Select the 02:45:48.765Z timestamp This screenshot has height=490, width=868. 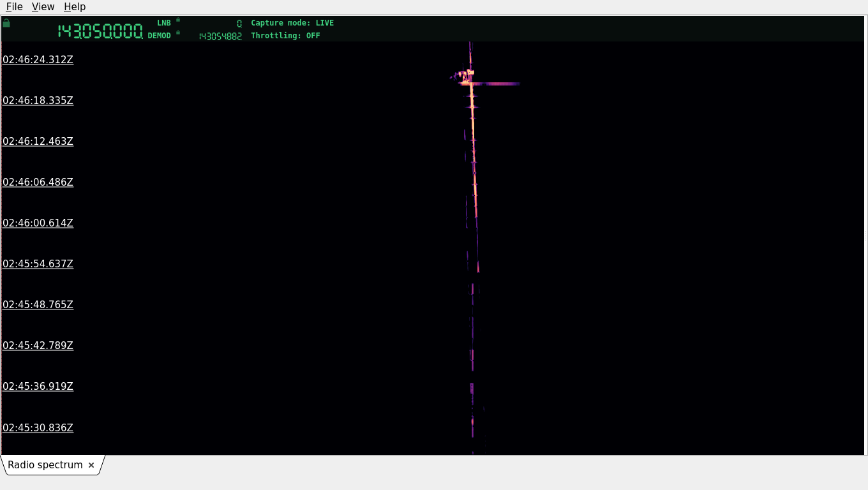click(38, 305)
